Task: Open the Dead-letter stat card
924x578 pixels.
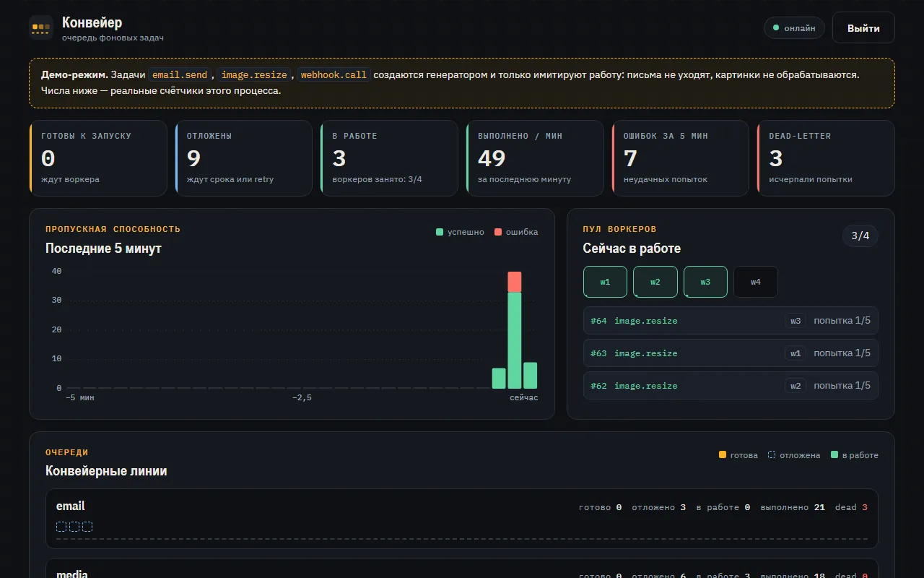Action: tap(826, 158)
